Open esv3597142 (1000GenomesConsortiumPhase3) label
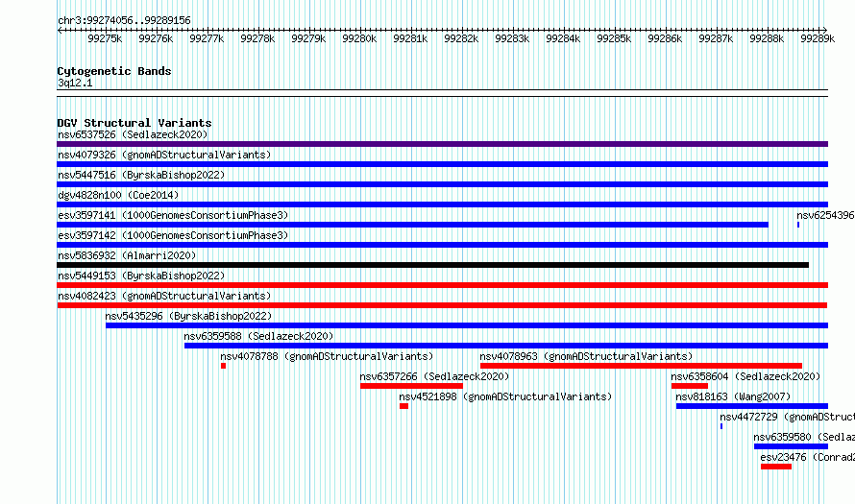Screen dimensions: 855x504 click(x=173, y=235)
